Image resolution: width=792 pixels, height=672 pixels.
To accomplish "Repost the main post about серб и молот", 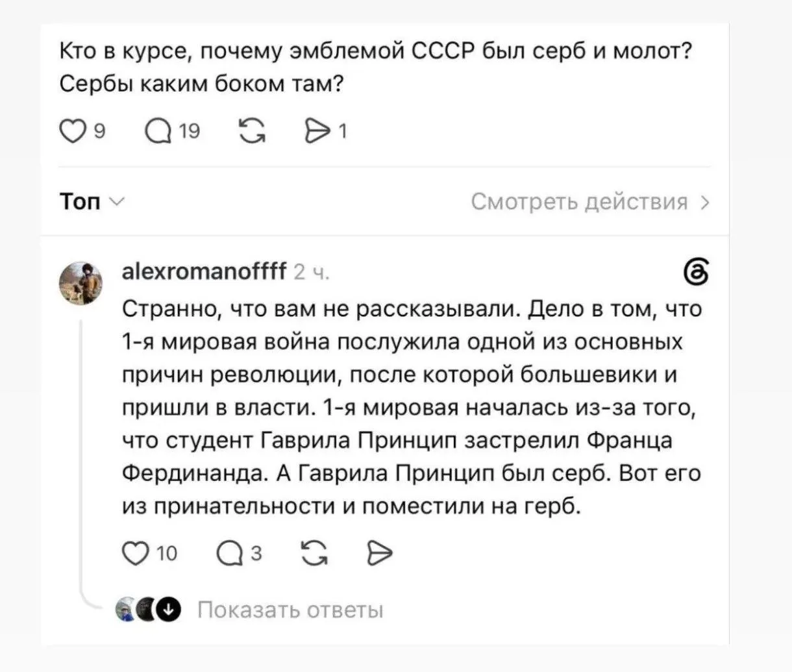I will (253, 132).
